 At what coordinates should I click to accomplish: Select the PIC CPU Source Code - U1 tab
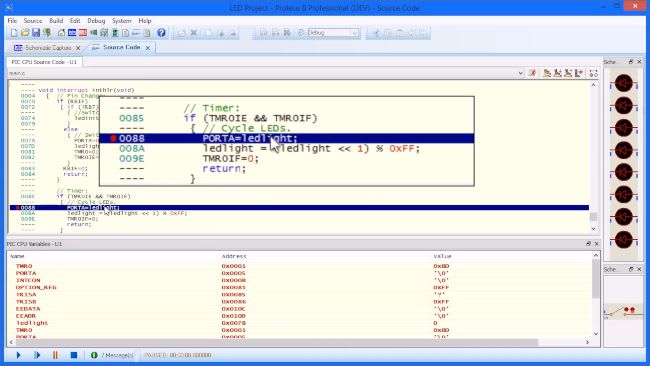click(x=44, y=62)
